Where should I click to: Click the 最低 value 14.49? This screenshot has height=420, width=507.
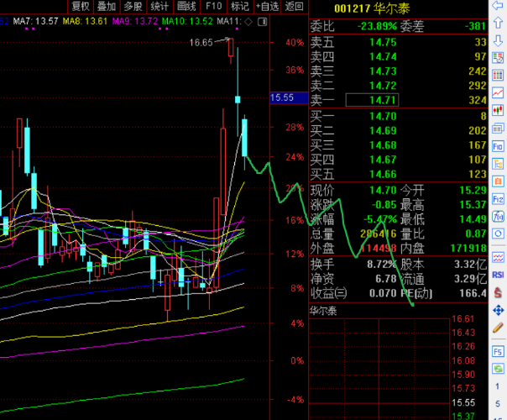[473, 219]
